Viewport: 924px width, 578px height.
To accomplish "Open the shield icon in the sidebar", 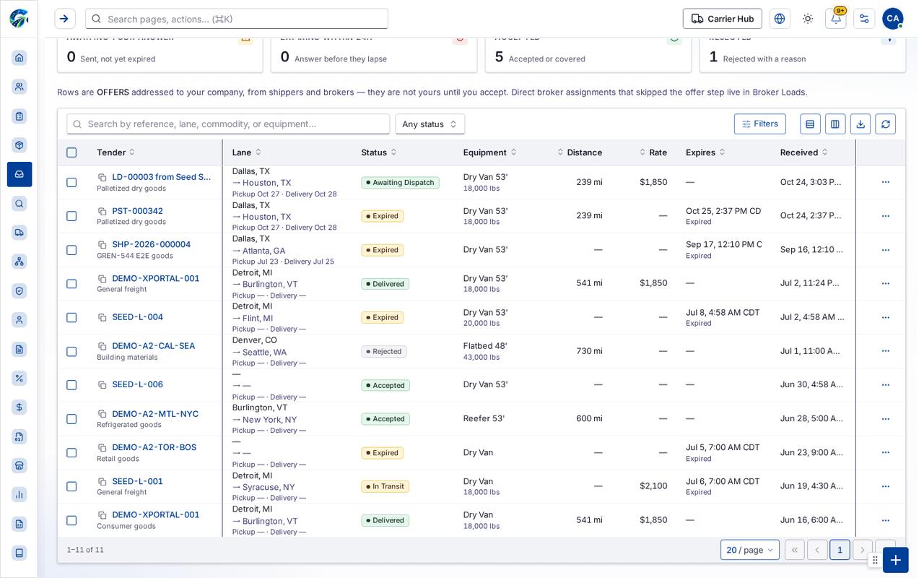I will coord(19,290).
